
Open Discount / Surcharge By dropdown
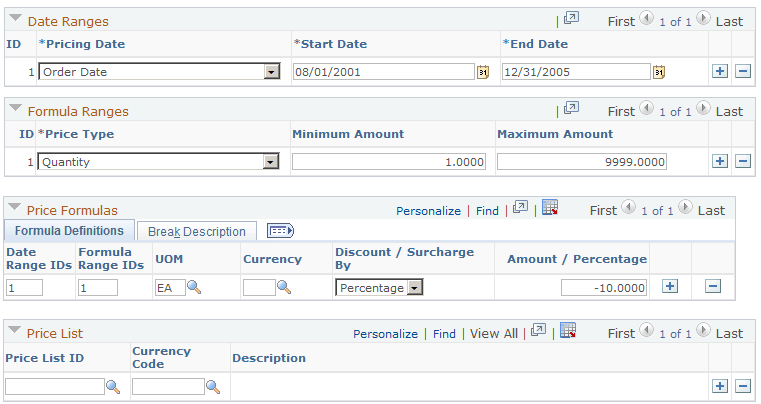pyautogui.click(x=415, y=288)
